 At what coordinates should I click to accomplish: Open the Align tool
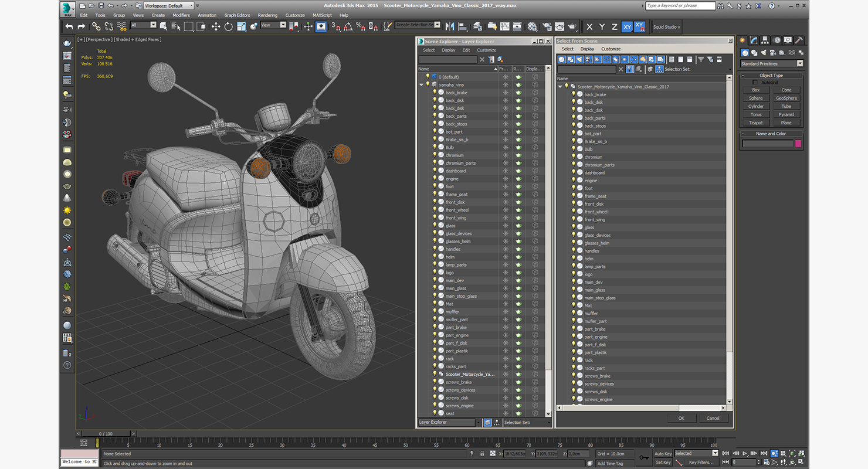463,26
